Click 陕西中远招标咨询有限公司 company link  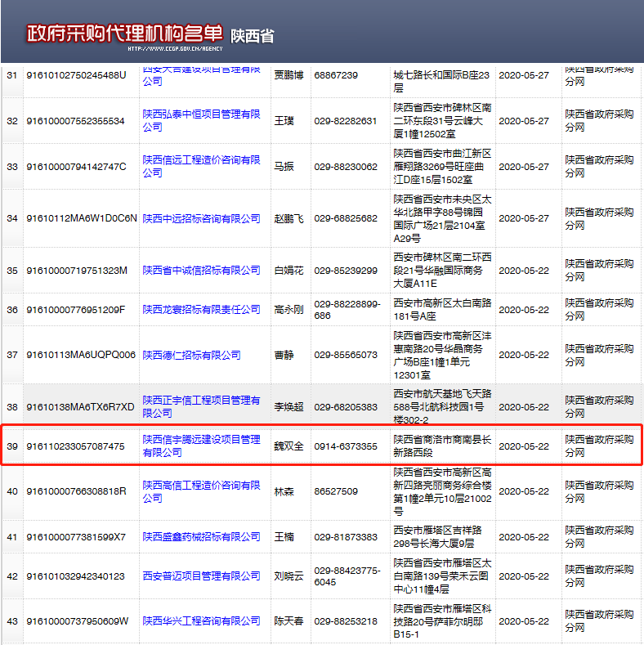click(201, 218)
